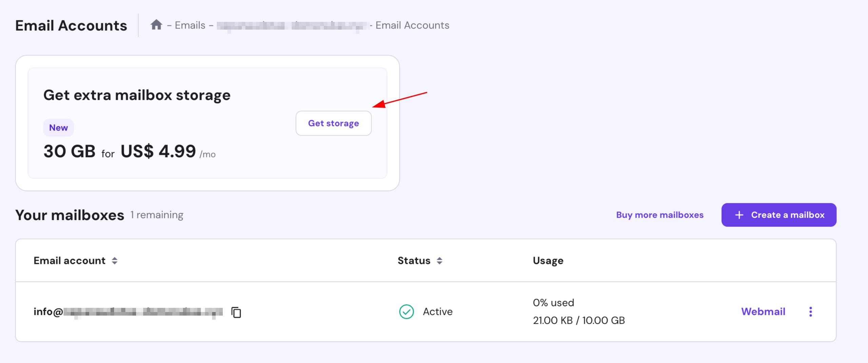Open the three-dot options menu for the mailbox
The height and width of the screenshot is (363, 868).
(x=810, y=312)
